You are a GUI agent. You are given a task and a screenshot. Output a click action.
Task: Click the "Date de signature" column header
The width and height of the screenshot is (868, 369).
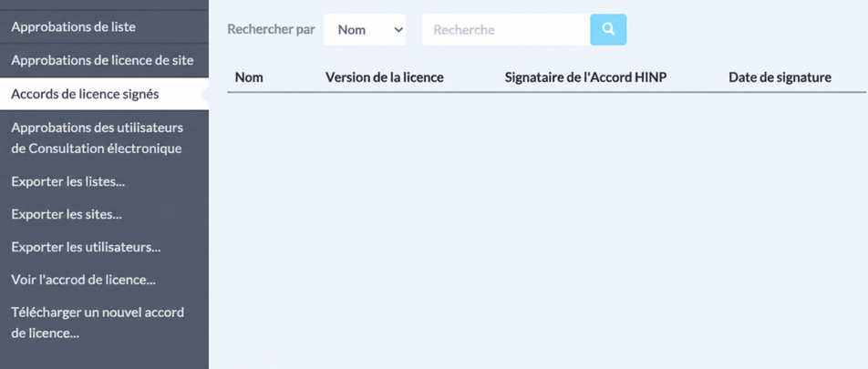tap(780, 77)
